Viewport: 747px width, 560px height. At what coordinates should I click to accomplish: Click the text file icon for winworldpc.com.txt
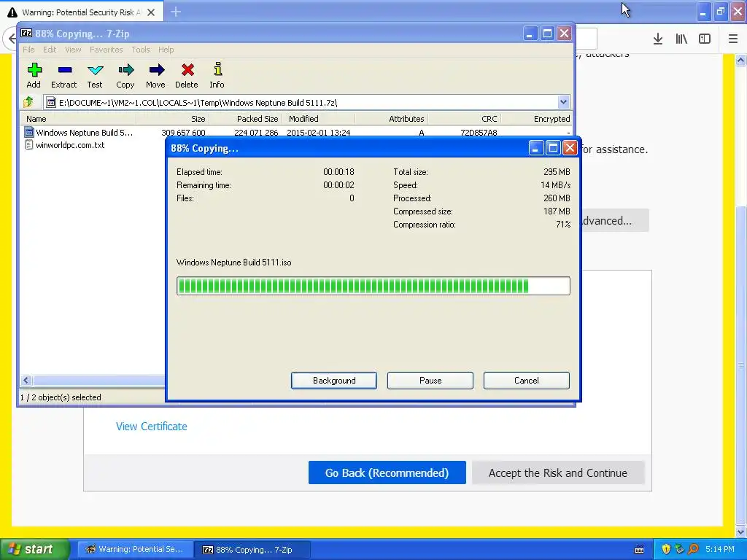[x=28, y=145]
